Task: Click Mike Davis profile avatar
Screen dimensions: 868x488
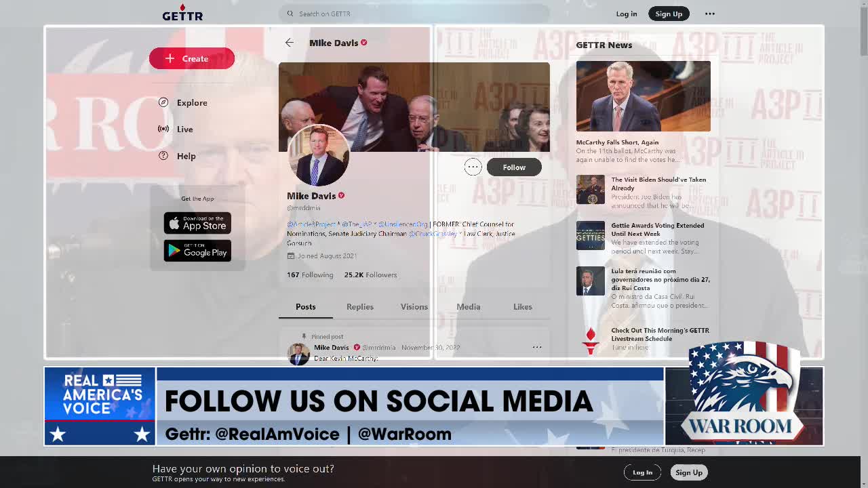Action: 319,156
